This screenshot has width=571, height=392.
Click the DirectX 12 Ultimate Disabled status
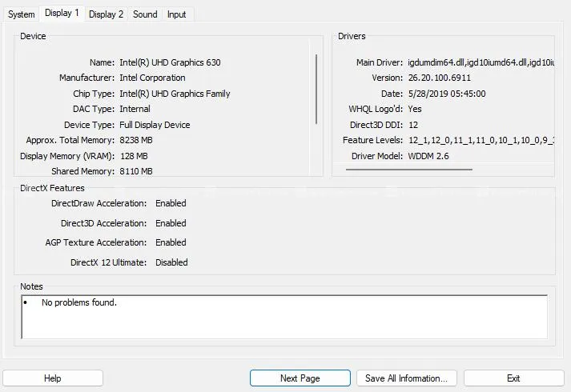pos(171,262)
